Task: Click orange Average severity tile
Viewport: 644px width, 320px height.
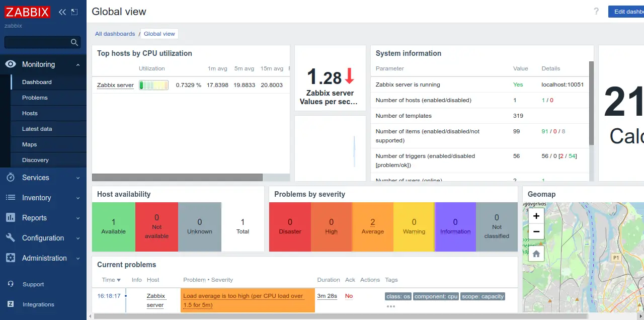Action: 373,227
